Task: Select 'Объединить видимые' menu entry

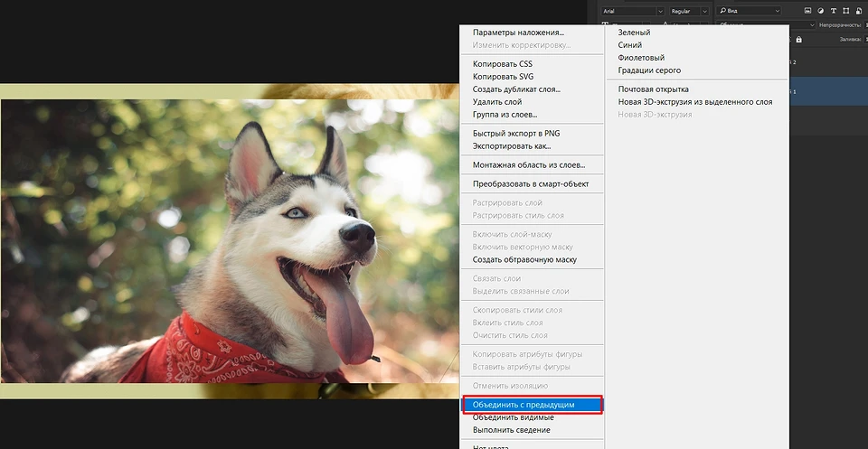Action: click(513, 417)
